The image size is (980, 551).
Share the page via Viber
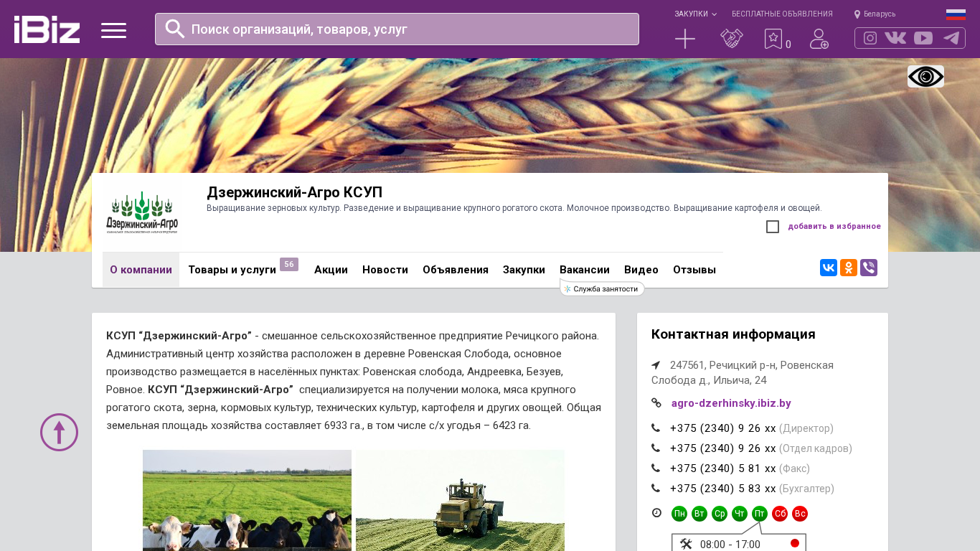coord(869,268)
